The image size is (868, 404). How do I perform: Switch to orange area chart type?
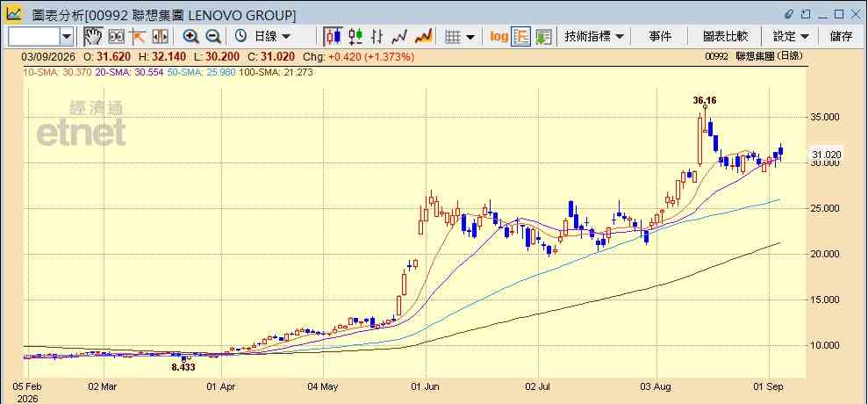423,37
